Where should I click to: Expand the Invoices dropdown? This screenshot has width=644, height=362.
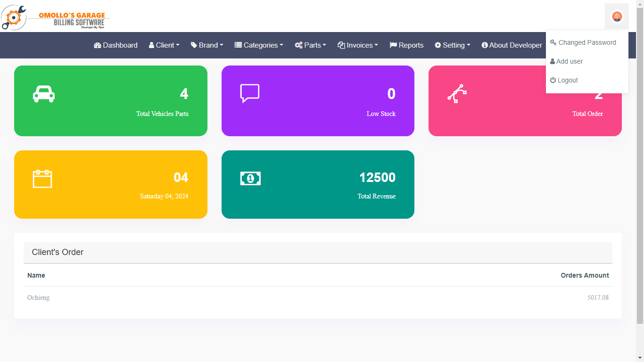click(x=358, y=45)
